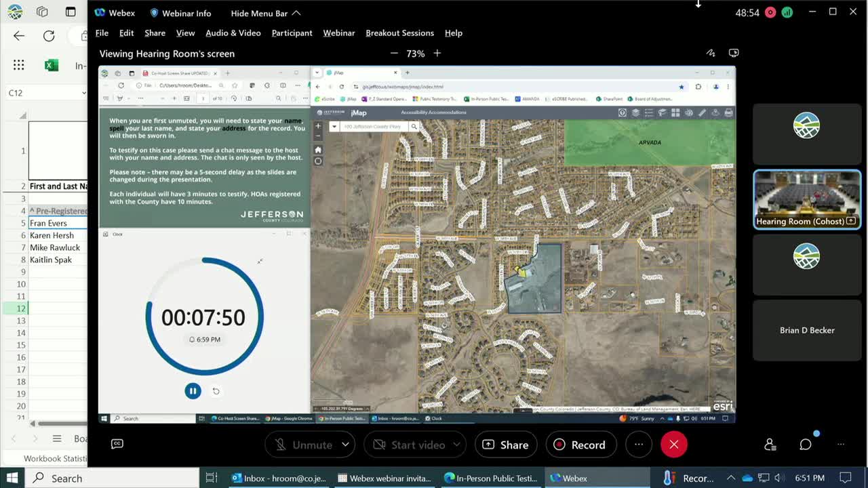The width and height of the screenshot is (868, 488).
Task: Open the Share menu in menu bar
Action: [x=155, y=33]
